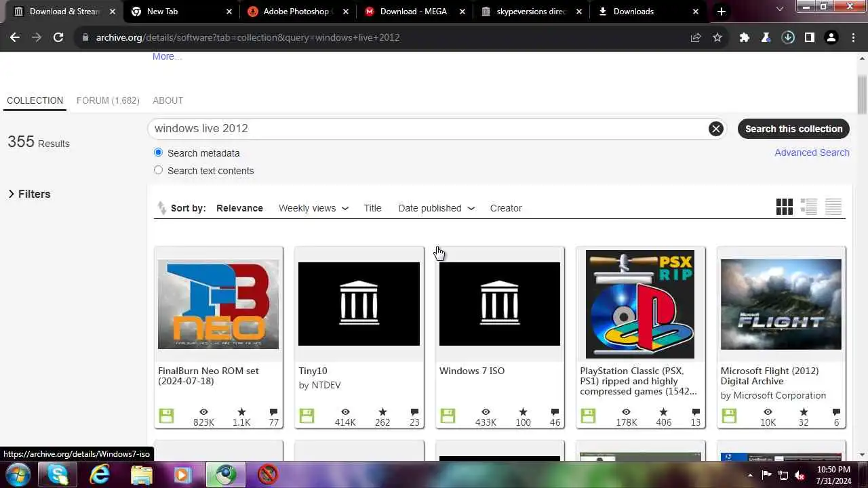The width and height of the screenshot is (868, 488).
Task: Expand the Filters section
Action: pos(29,194)
